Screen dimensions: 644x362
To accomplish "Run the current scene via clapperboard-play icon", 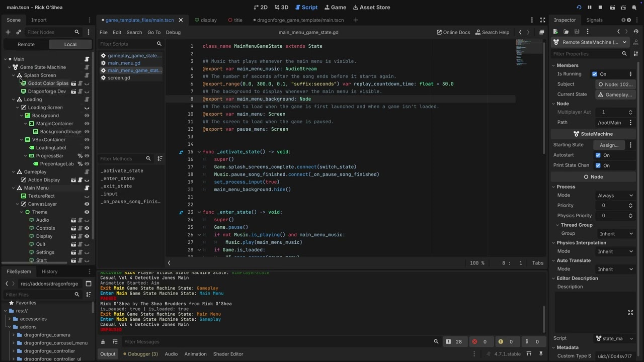I will (612, 8).
